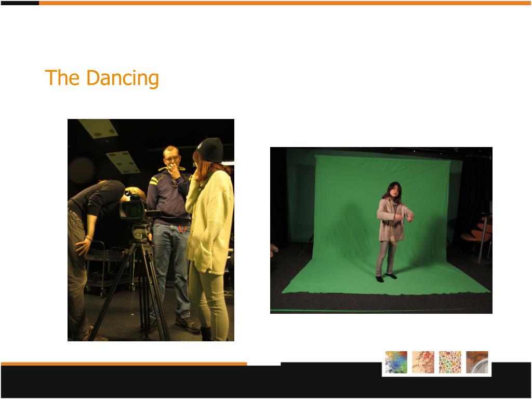Click the beige map texture tile
532x399 pixels.
tap(423, 362)
